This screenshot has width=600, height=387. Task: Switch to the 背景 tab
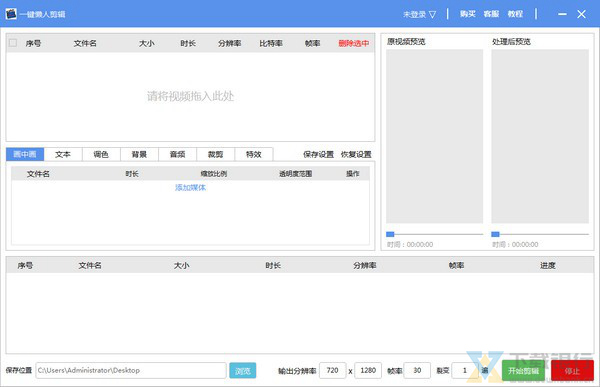[139, 154]
